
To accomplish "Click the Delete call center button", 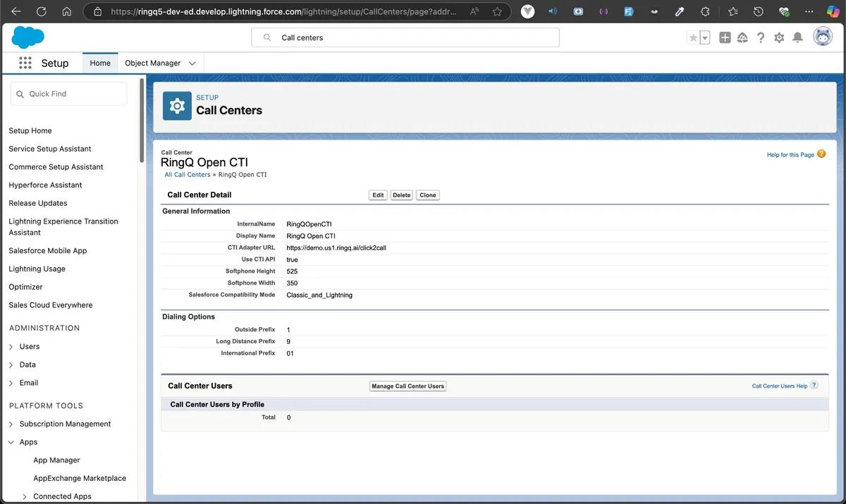I will click(401, 195).
